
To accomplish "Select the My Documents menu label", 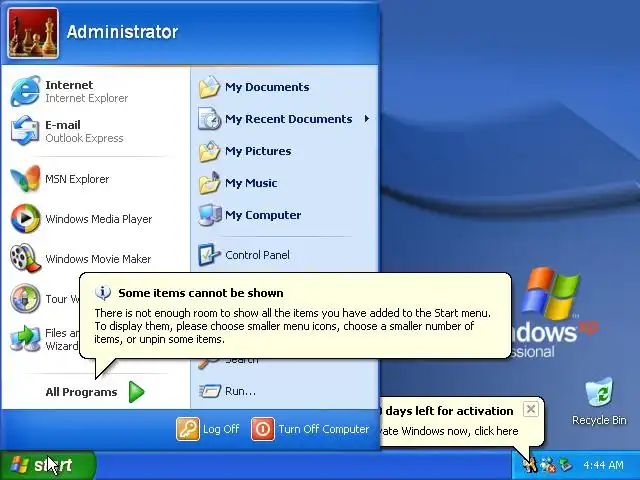I will tap(267, 87).
